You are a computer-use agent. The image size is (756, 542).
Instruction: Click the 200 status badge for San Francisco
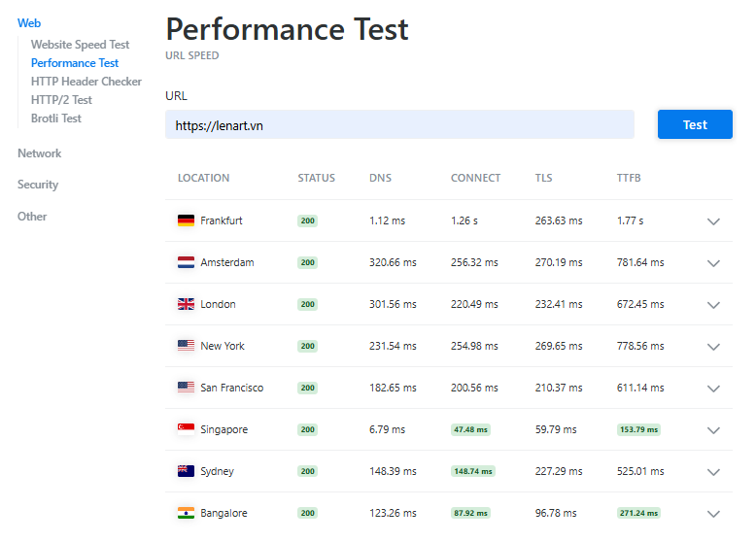308,388
